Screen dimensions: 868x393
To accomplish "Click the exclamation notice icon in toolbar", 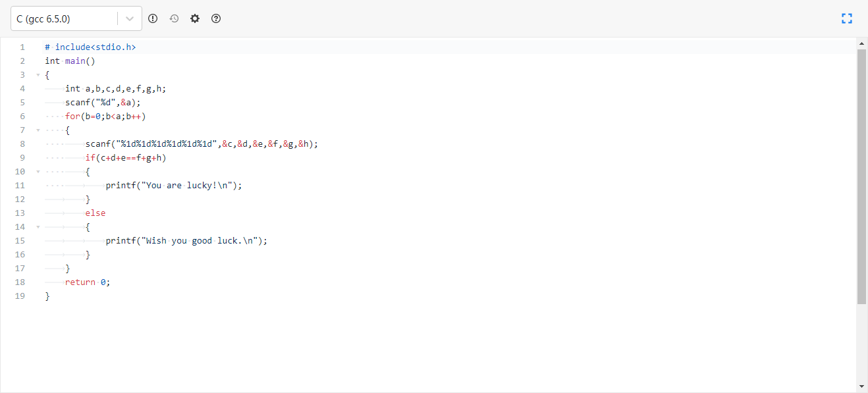I will 153,18.
